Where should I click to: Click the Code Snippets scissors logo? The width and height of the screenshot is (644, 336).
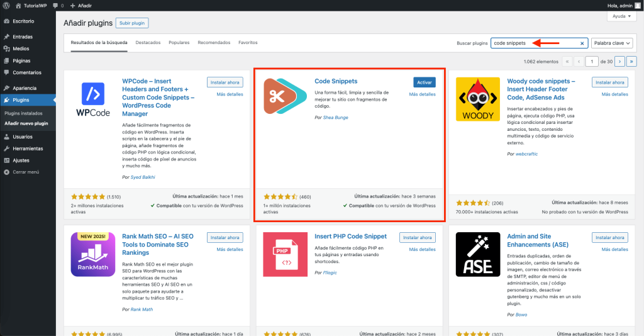(286, 96)
